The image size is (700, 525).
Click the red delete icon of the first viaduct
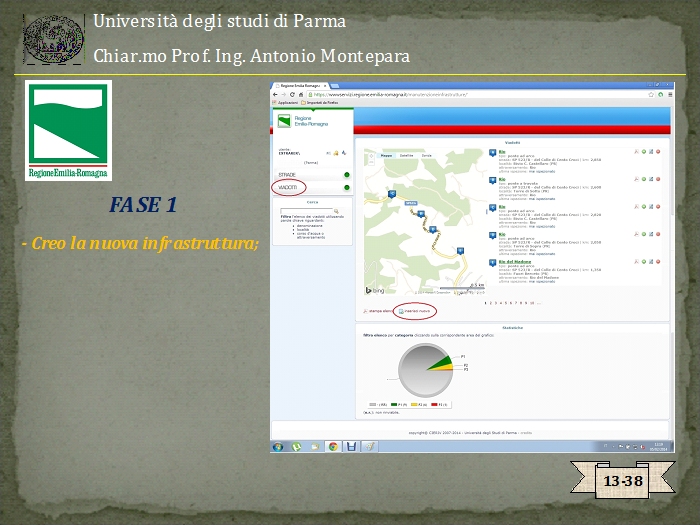pos(658,151)
